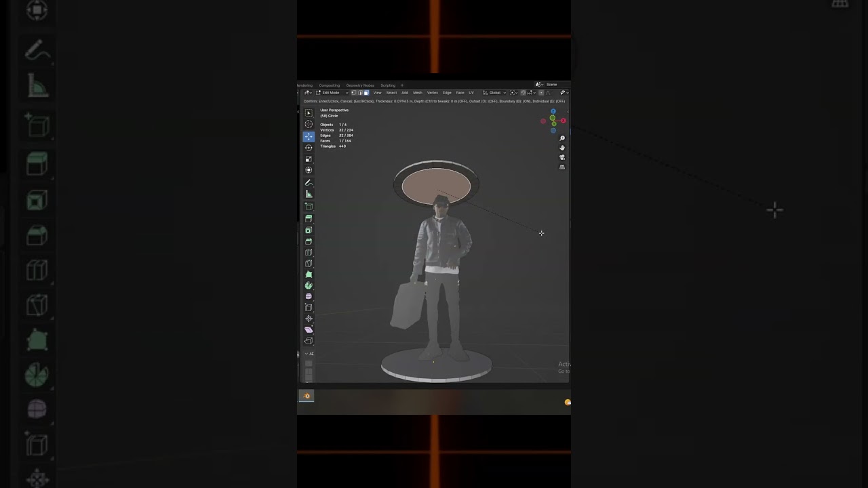This screenshot has width=868, height=488.
Task: Open the scene browse dropdown icon
Action: tap(540, 85)
